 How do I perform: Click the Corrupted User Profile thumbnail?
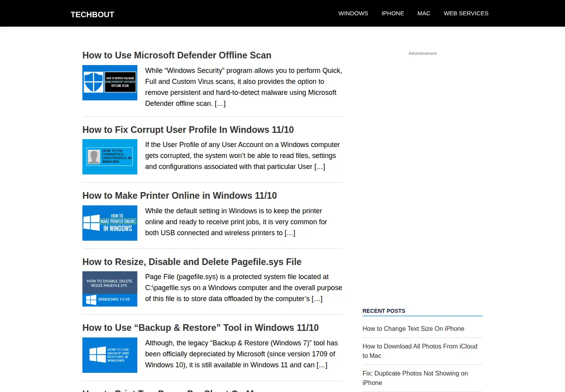(x=110, y=157)
